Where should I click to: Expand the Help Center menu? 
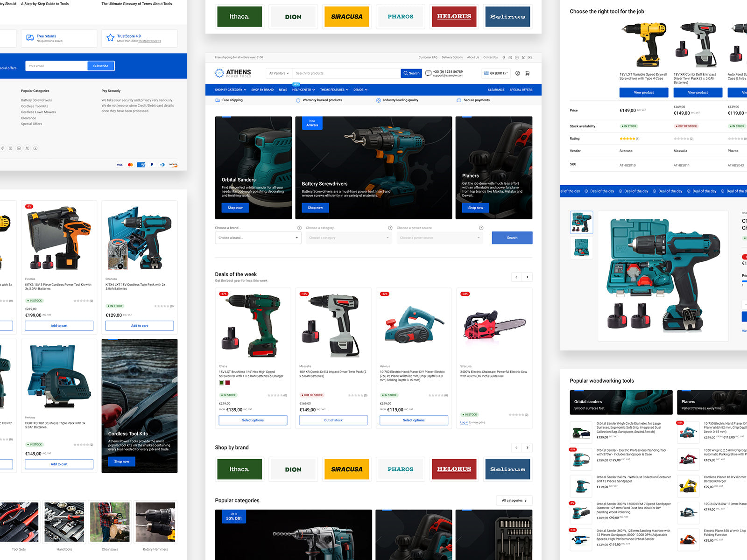click(303, 90)
